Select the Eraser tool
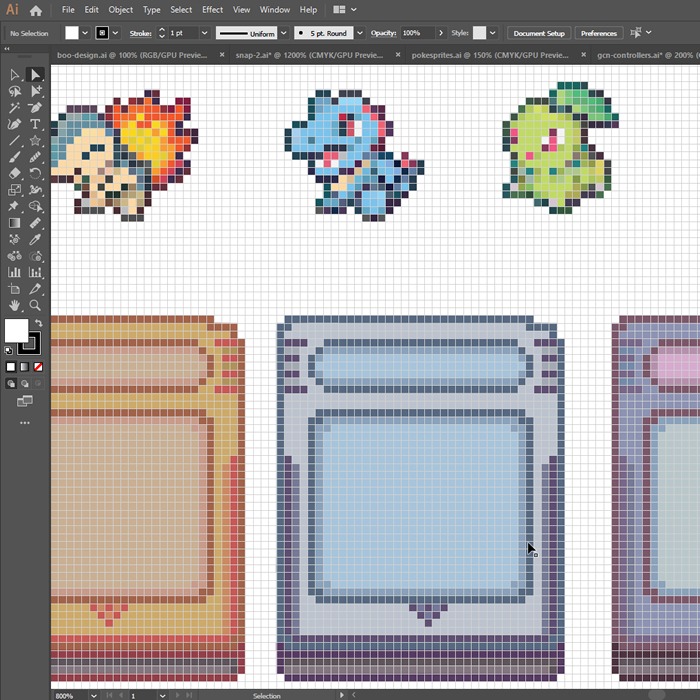This screenshot has height=700, width=700. click(x=15, y=173)
